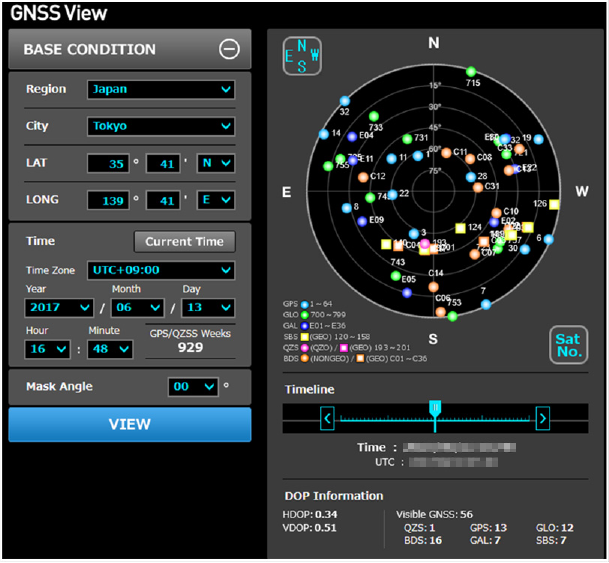
Task: Select GLONASS satellite 731 on skyplot
Action: (407, 139)
